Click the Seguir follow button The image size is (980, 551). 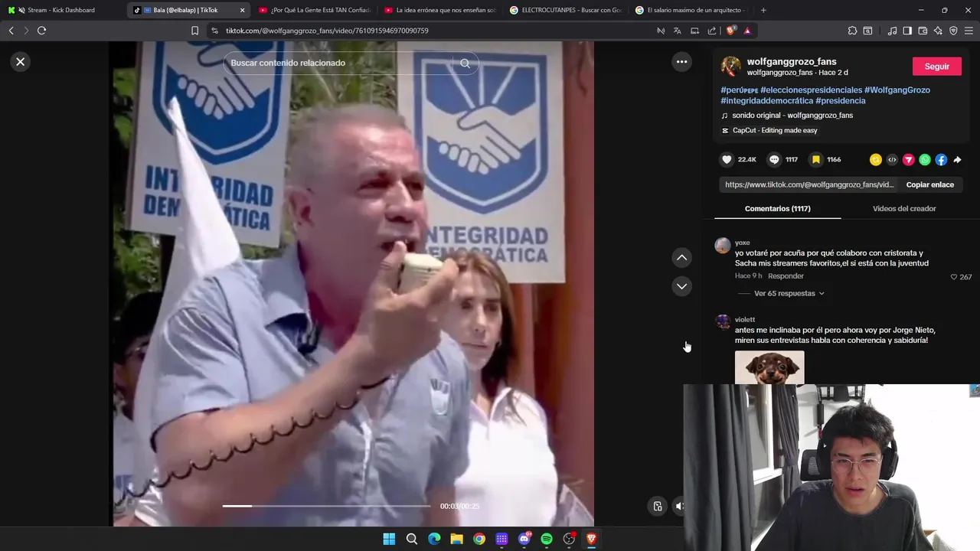click(x=936, y=67)
